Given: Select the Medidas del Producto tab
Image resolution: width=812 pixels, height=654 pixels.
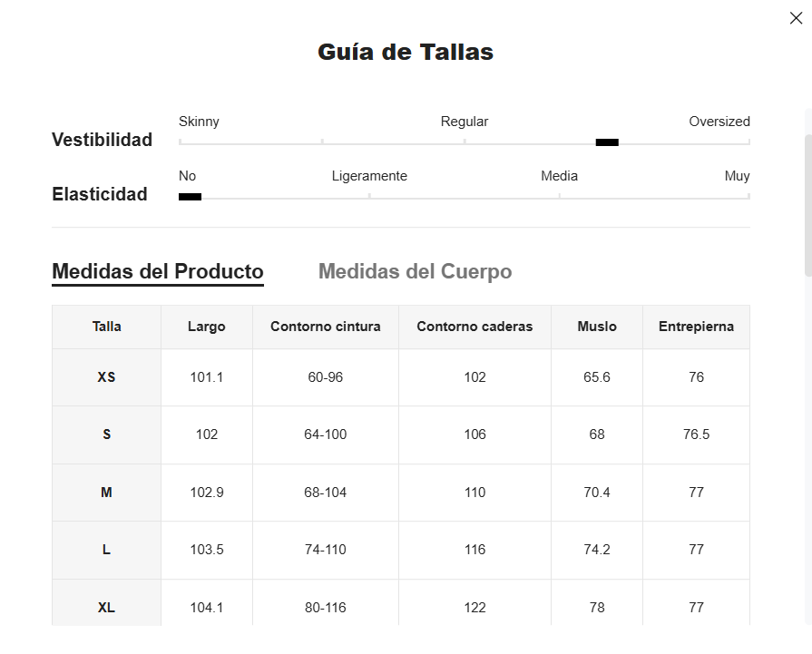Looking at the screenshot, I should click(x=158, y=271).
